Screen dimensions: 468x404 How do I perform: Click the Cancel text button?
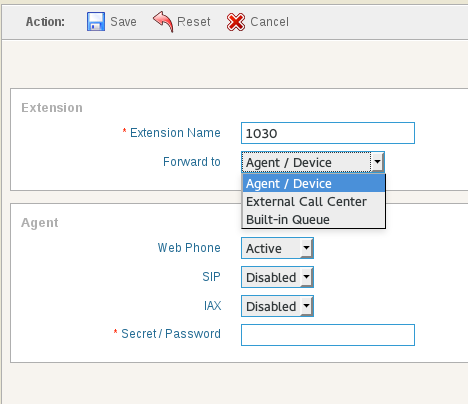click(269, 22)
